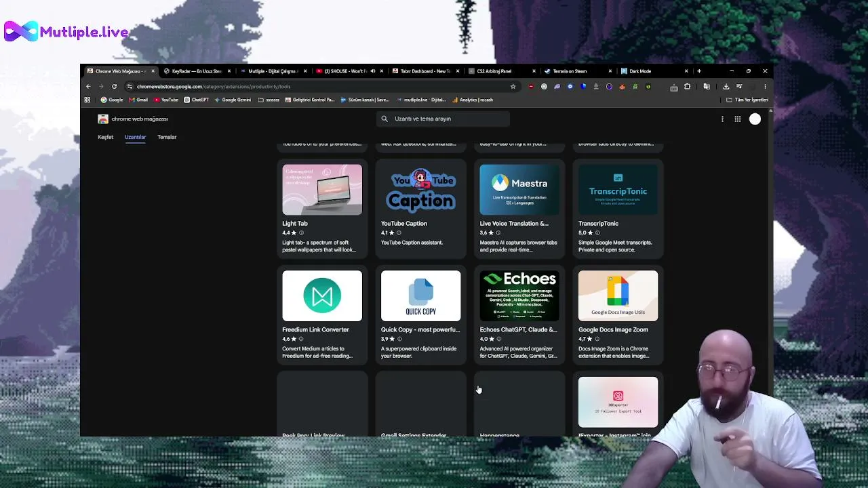Image resolution: width=868 pixels, height=488 pixels.
Task: Open the Quick Copy extension image
Action: 420,296
